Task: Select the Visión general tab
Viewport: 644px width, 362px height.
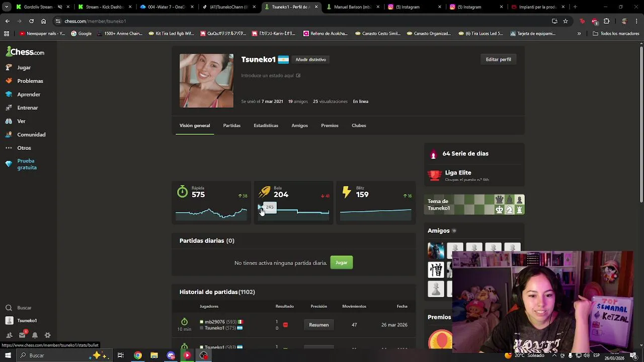Action: point(195,126)
